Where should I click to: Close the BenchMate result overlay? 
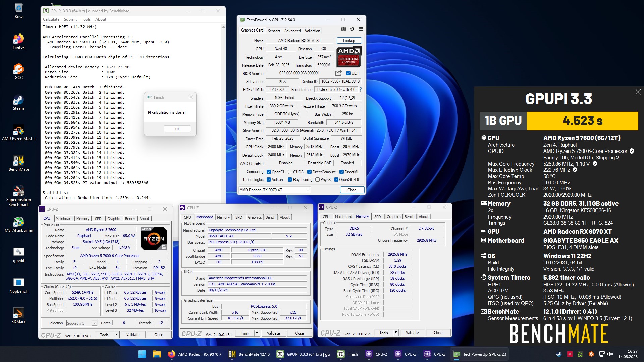click(638, 92)
